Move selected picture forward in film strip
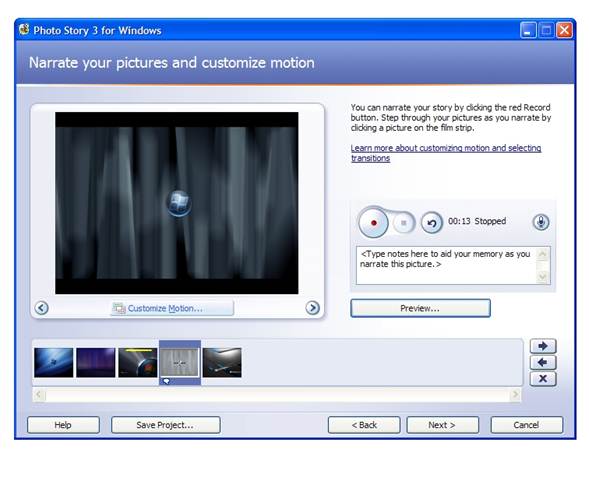This screenshot has width=589, height=488. coord(543,346)
